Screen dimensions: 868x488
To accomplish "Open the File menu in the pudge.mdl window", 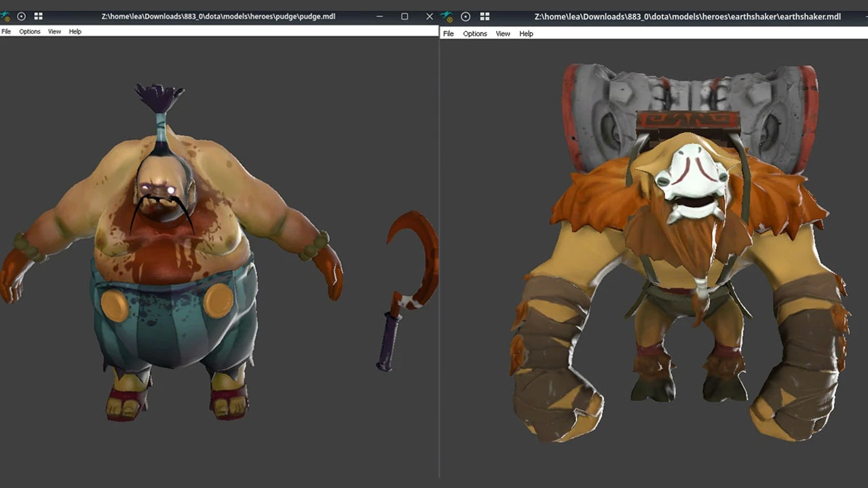I will (x=6, y=31).
